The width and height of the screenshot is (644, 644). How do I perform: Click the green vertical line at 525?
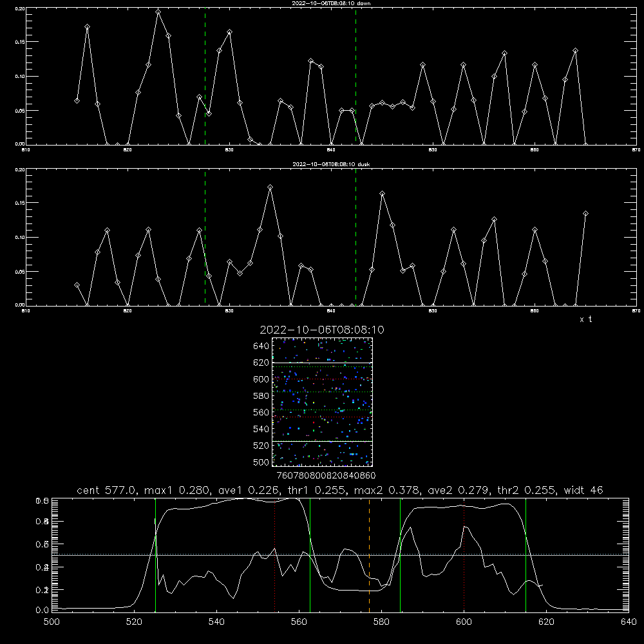155,554
